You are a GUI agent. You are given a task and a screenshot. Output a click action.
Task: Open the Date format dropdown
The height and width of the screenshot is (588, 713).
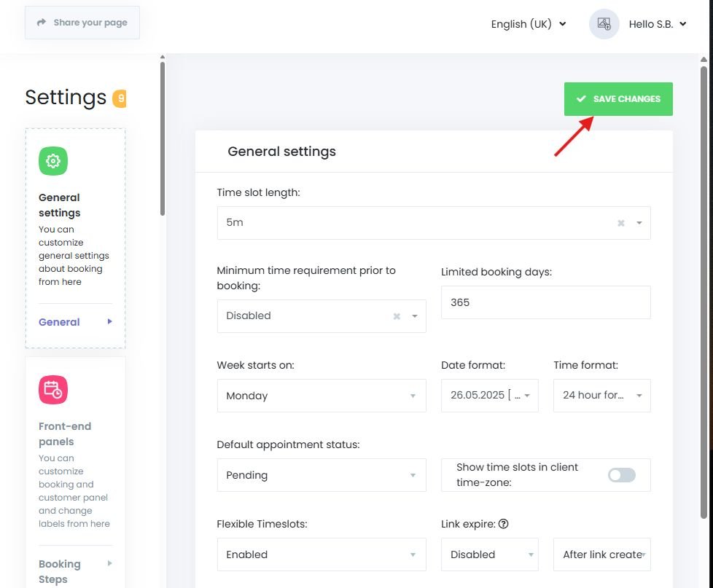click(x=489, y=395)
